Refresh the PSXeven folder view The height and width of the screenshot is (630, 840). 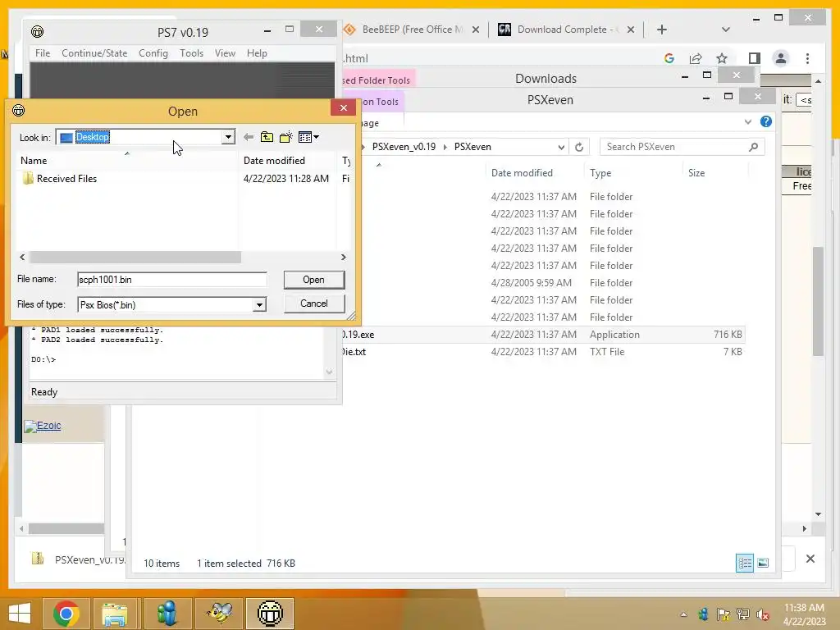point(579,147)
